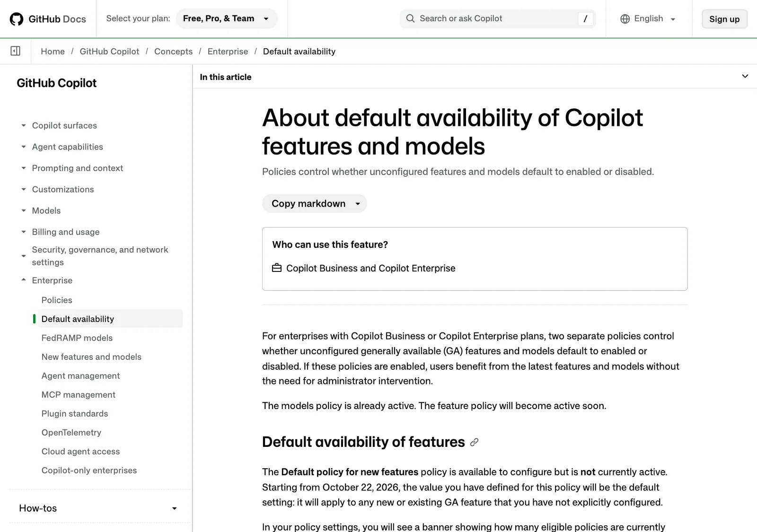Expand the In this article chevron
This screenshot has height=532, width=757.
point(745,77)
